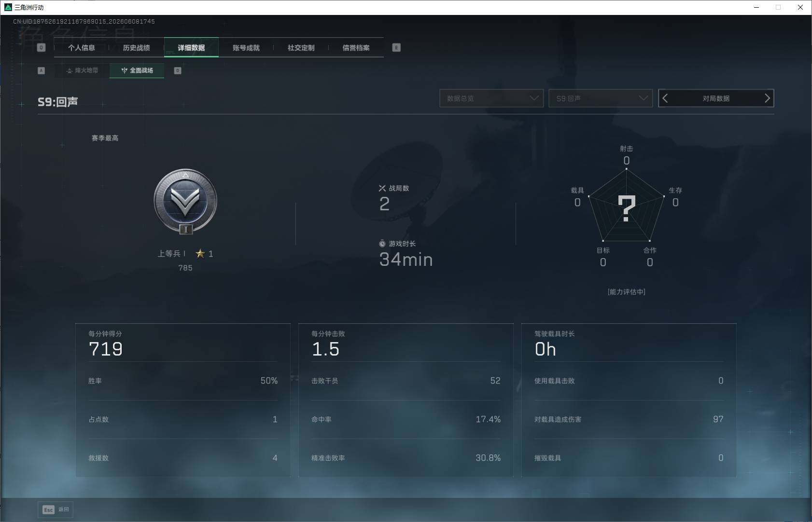Click the 上等兵 rank badge emblem
Image resolution: width=812 pixels, height=522 pixels.
point(185,201)
